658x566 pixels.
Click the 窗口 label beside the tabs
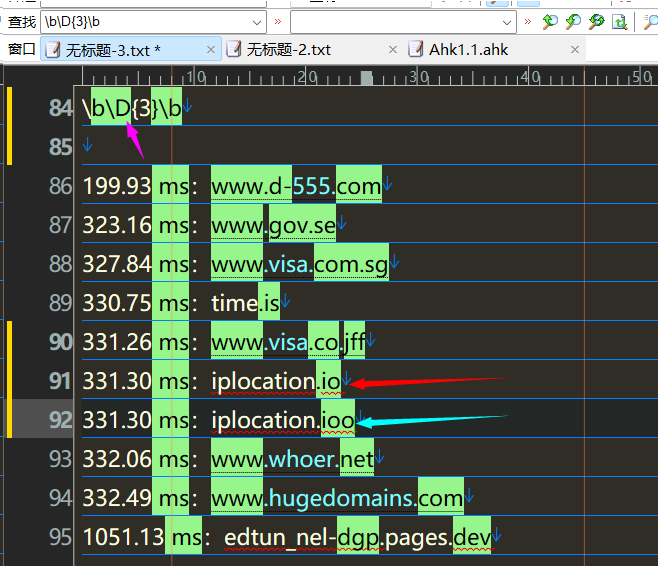(21, 50)
